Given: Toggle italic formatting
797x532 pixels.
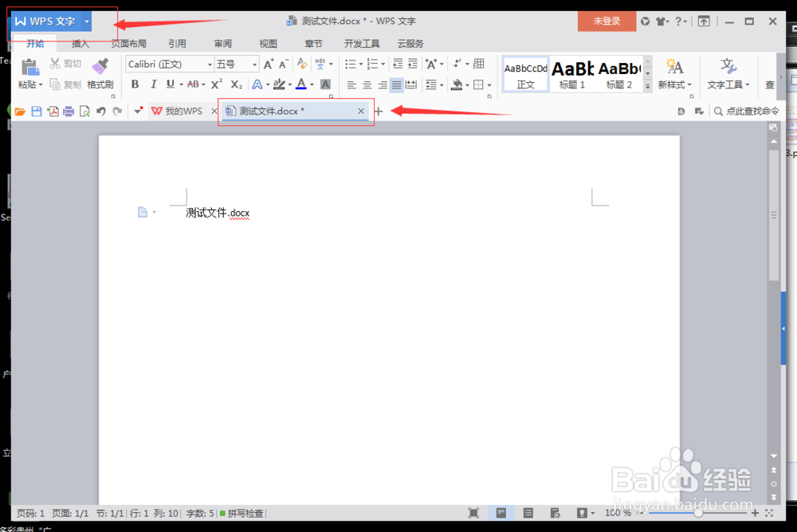Looking at the screenshot, I should (153, 84).
